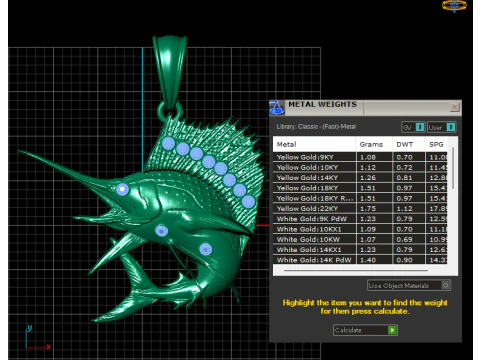
Task: Click the vertical scrollbar of metals table
Action: [x=453, y=168]
